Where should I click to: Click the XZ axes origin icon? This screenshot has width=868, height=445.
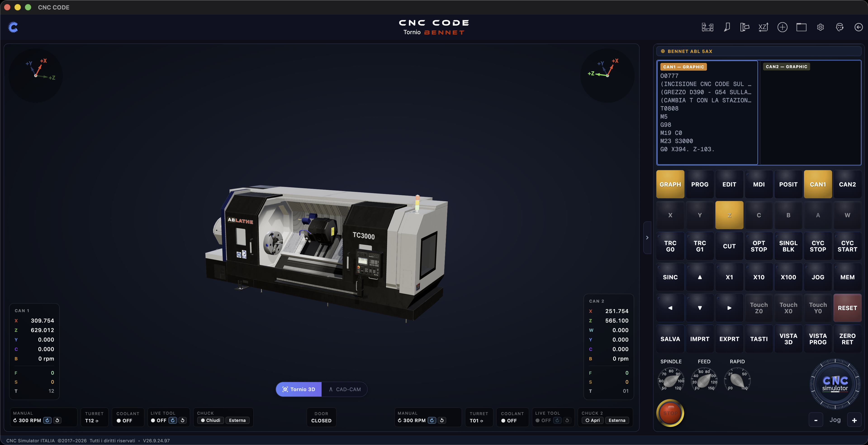click(763, 27)
